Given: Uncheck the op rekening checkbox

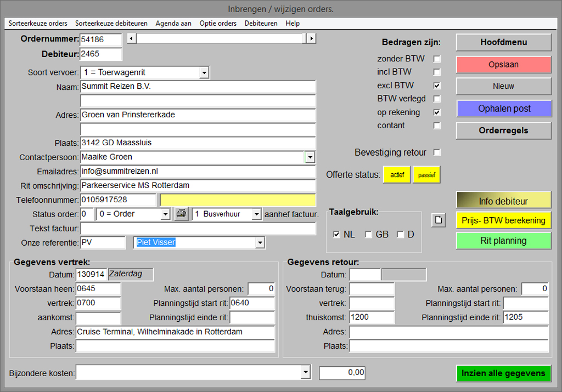Looking at the screenshot, I should [437, 112].
